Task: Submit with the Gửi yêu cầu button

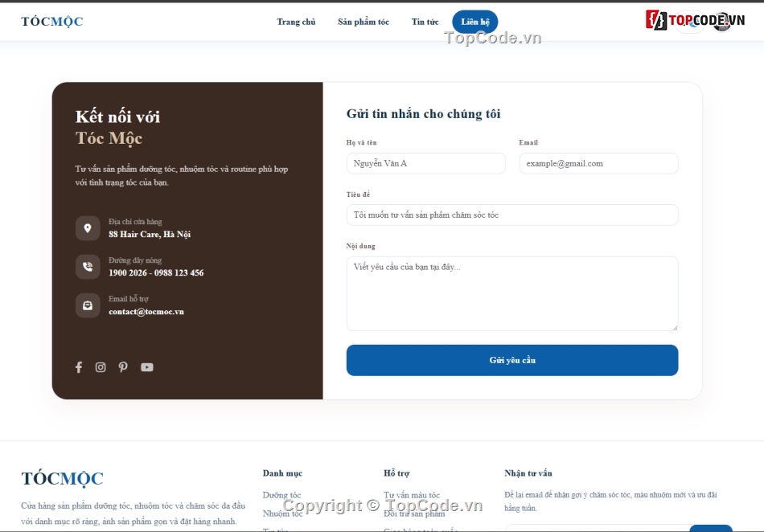Action: (x=512, y=360)
